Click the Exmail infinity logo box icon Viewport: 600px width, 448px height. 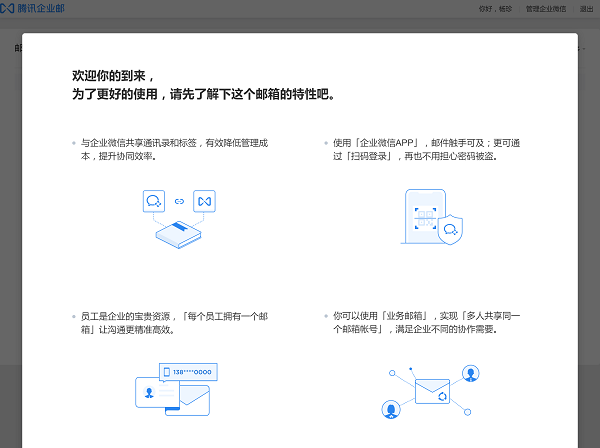pos(204,201)
